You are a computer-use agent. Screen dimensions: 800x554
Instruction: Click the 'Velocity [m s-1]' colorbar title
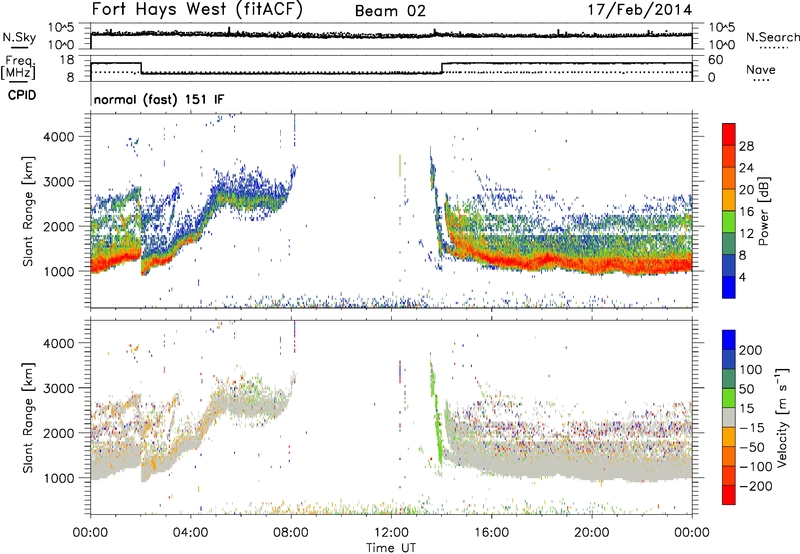781,417
